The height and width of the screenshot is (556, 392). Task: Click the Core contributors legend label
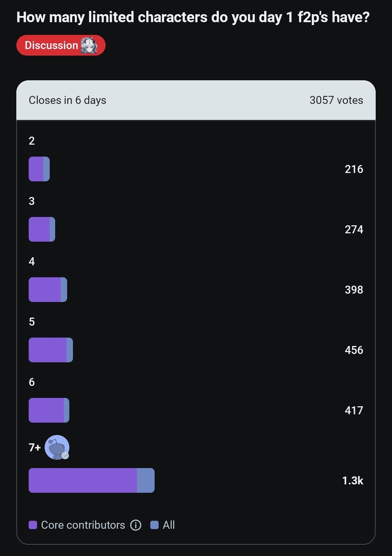point(83,525)
